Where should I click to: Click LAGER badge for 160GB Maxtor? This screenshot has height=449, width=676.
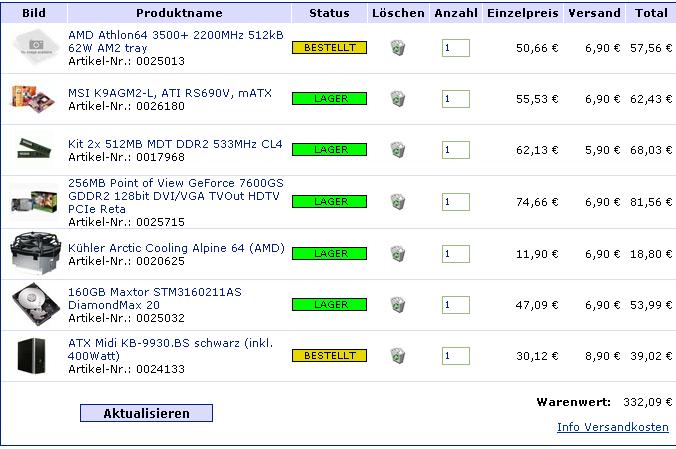(x=329, y=305)
